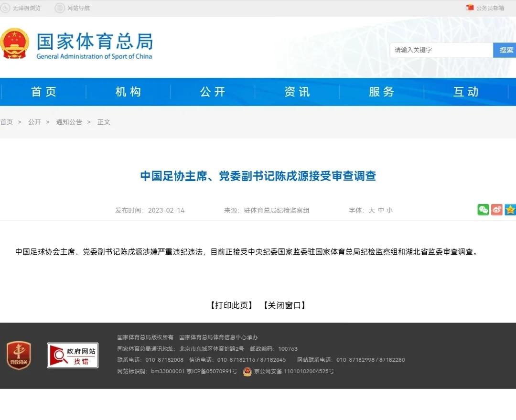The image size is (516, 420).
Task: Share article via Weibo icon
Action: [497, 210]
